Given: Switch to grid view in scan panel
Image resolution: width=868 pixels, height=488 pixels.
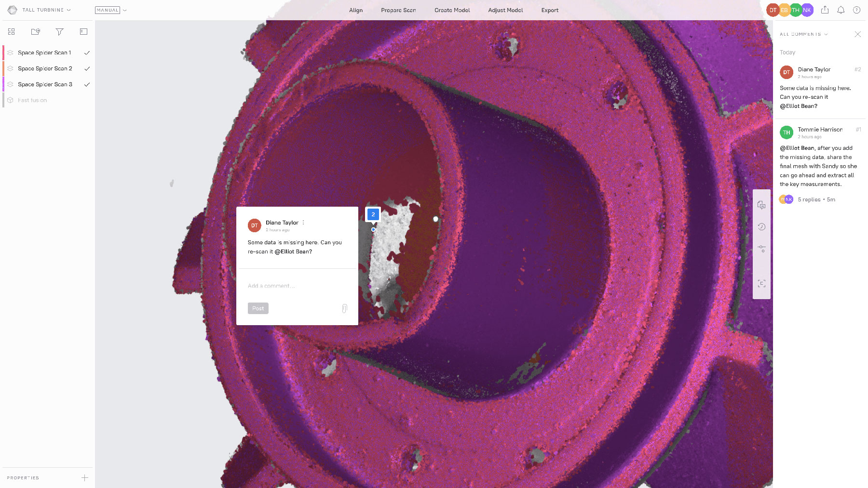Looking at the screenshot, I should [x=12, y=31].
